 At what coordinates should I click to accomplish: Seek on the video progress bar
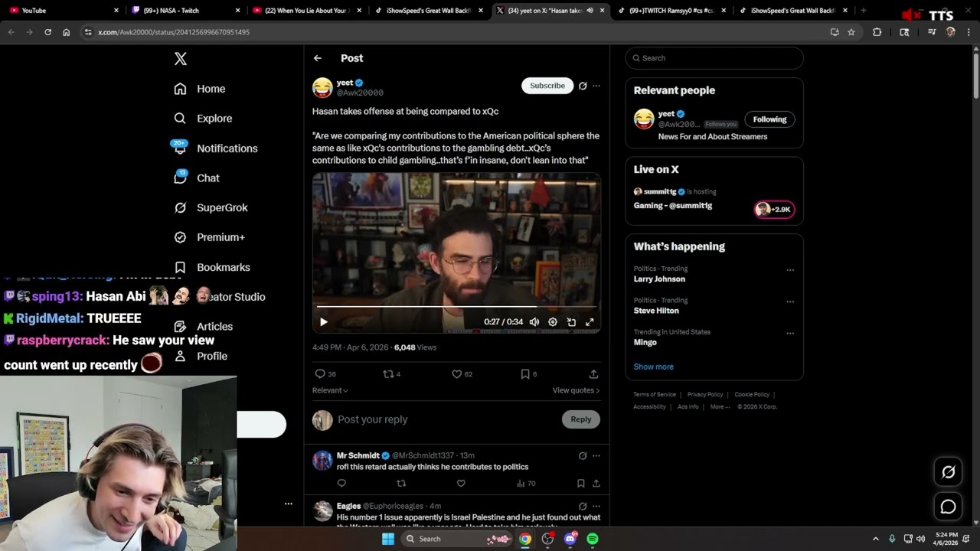[456, 307]
